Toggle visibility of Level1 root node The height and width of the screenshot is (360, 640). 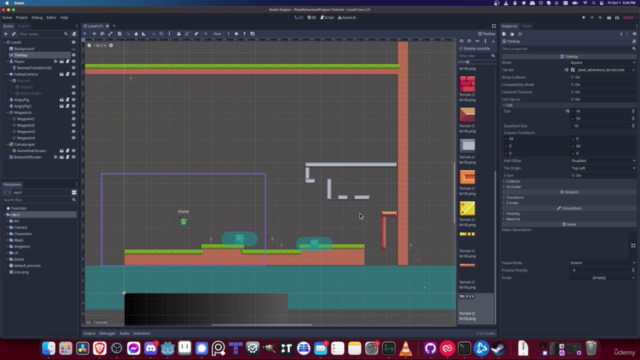pyautogui.click(x=73, y=42)
